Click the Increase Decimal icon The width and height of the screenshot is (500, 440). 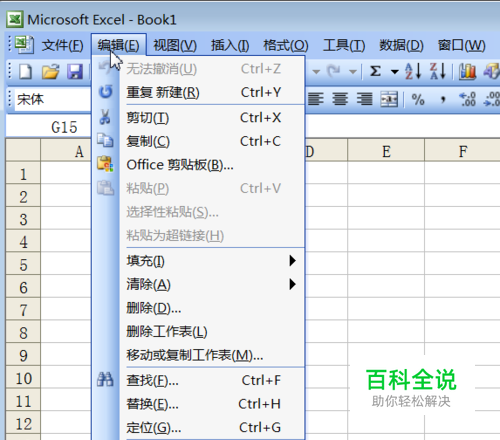pos(467,99)
